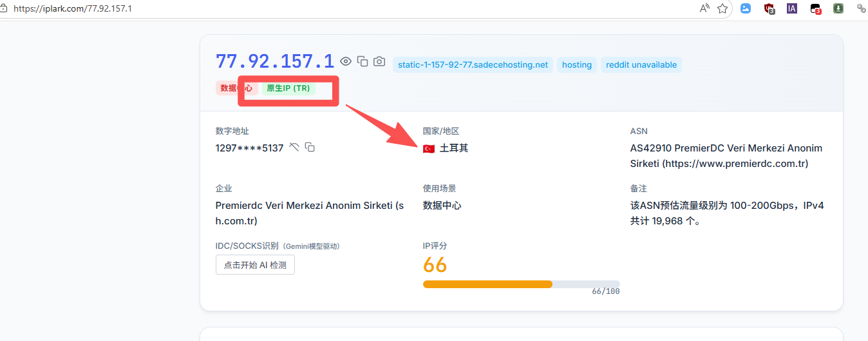Click the Turkey flag icon
This screenshot has height=341, width=868.
pos(429,149)
